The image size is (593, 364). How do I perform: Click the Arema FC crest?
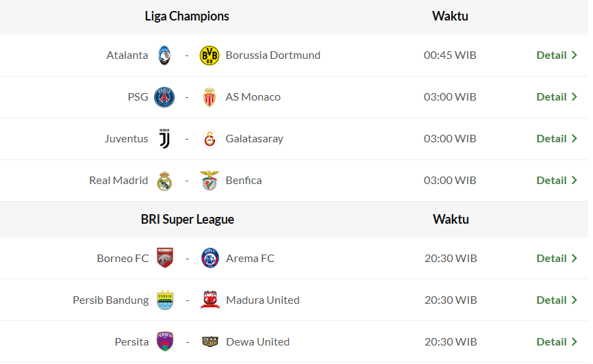[x=210, y=259]
